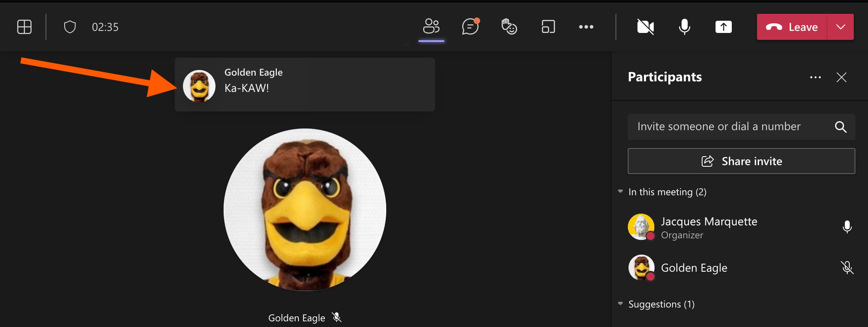The image size is (868, 327).
Task: Open the share content tray icon
Action: click(723, 27)
